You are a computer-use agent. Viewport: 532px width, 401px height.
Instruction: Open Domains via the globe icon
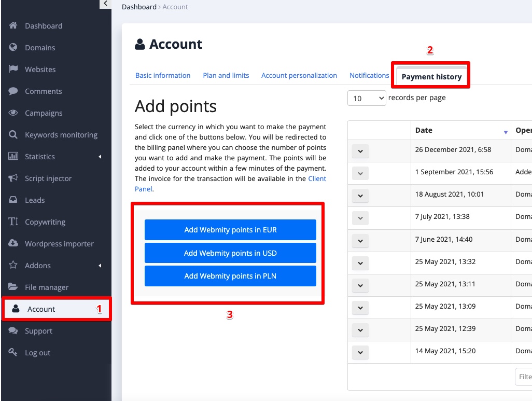15,48
